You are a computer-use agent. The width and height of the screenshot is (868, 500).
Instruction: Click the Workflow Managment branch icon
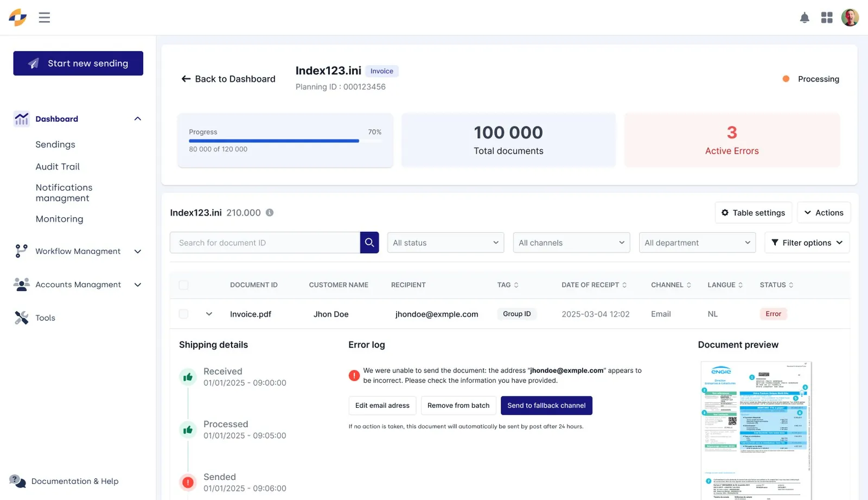coord(22,251)
